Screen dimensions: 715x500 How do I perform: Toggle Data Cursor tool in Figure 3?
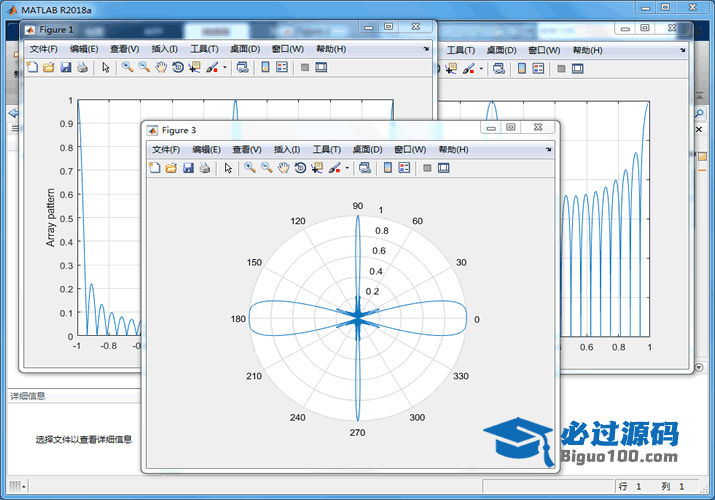pos(317,168)
